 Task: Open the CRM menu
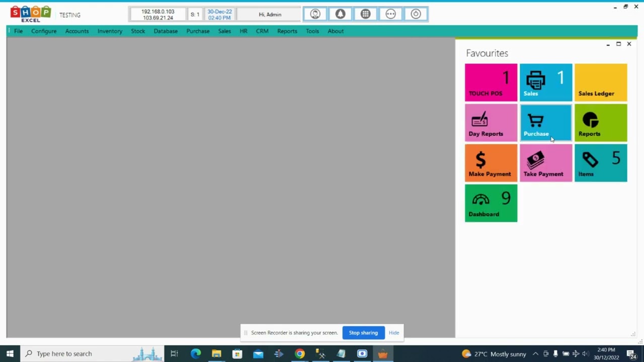point(262,31)
